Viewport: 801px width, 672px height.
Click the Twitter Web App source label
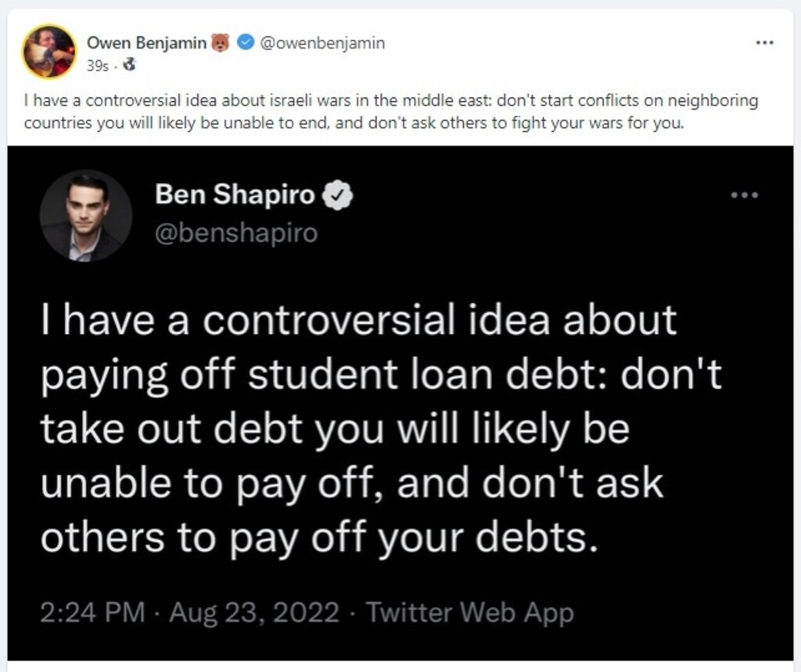point(470,612)
